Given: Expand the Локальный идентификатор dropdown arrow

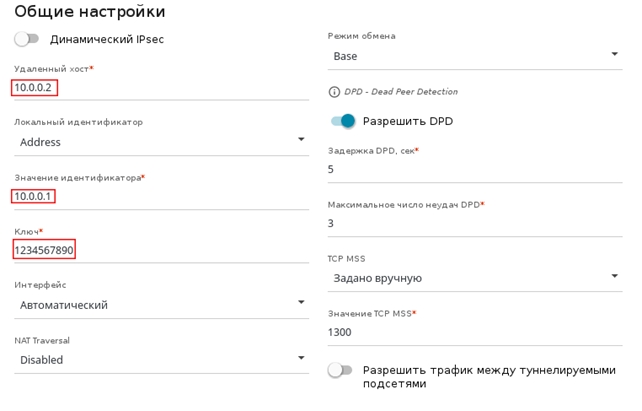Looking at the screenshot, I should tap(301, 141).
